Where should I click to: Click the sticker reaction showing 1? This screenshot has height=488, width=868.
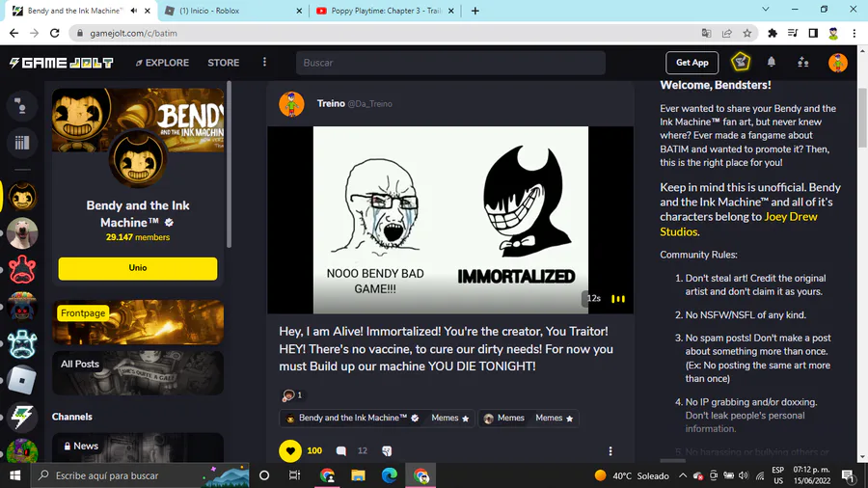click(x=291, y=395)
